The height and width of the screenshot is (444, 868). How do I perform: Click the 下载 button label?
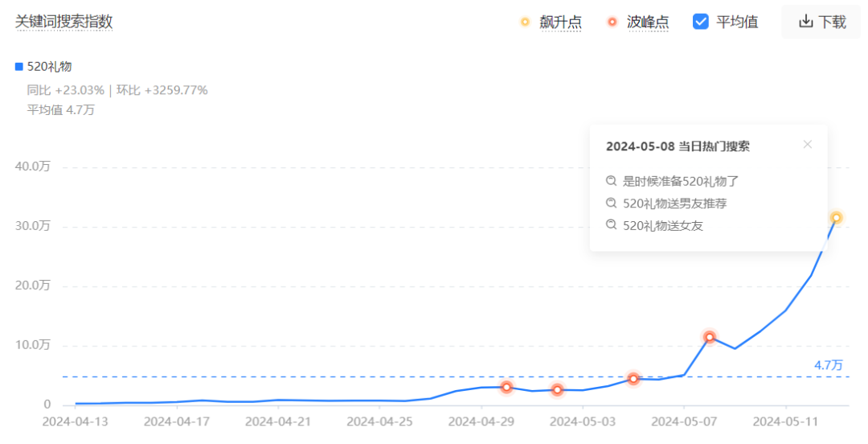click(x=832, y=22)
